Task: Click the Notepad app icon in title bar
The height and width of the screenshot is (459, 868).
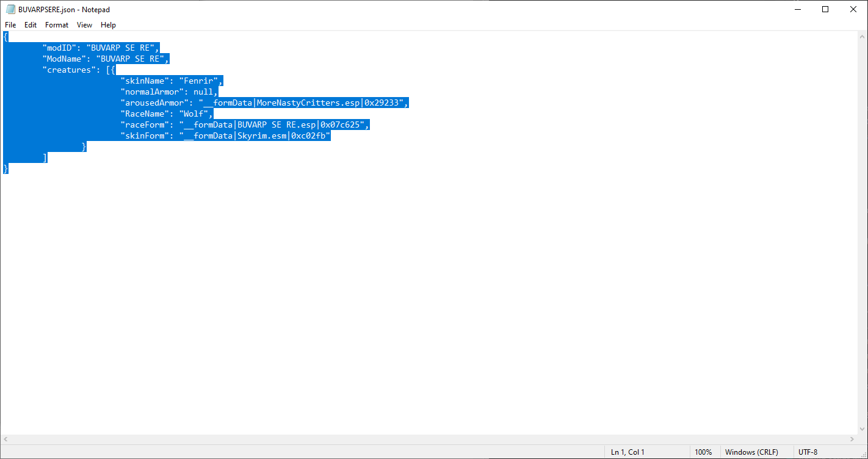Action: (x=10, y=9)
